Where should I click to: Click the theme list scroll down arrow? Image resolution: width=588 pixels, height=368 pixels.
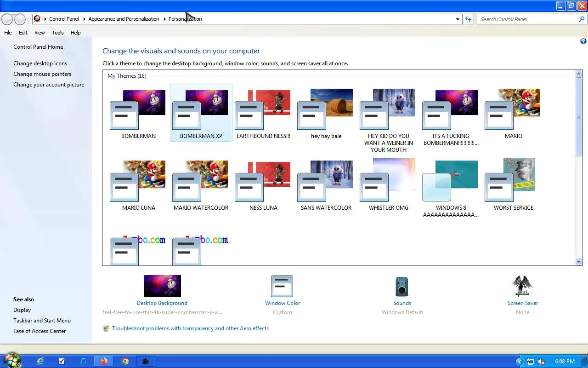point(579,261)
